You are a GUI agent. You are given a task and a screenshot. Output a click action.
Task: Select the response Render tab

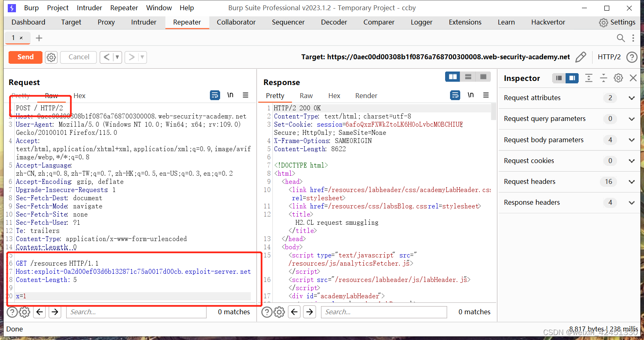pos(366,96)
